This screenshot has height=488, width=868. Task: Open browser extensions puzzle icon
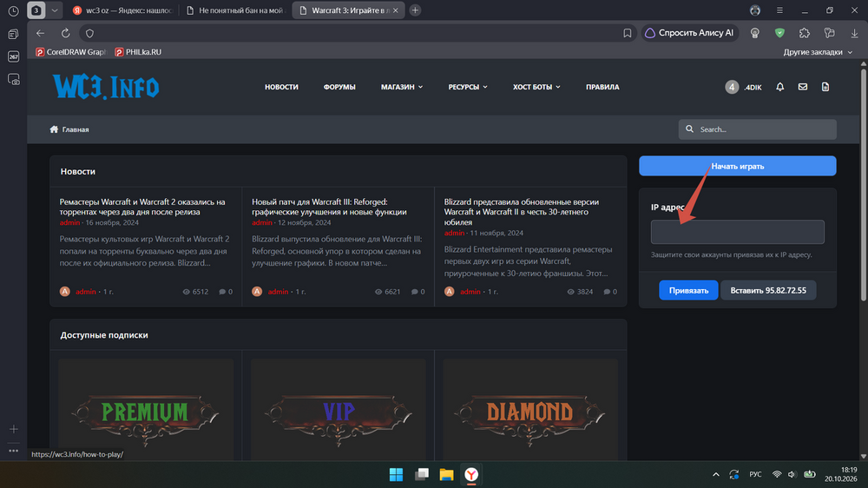[805, 33]
